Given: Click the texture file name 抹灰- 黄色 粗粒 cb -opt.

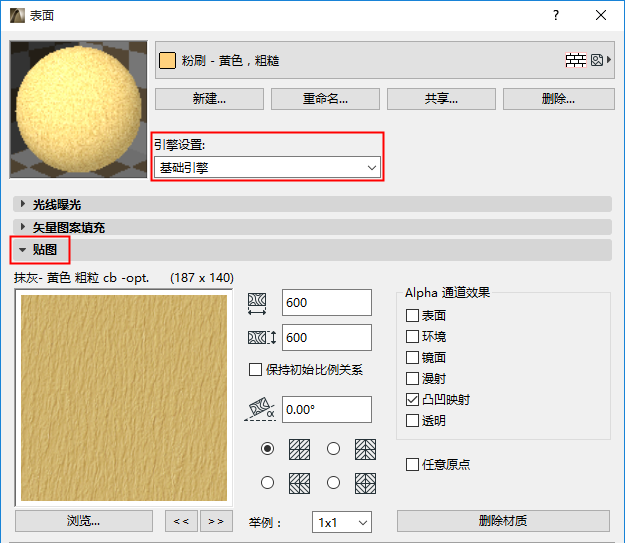Looking at the screenshot, I should pos(82,278).
